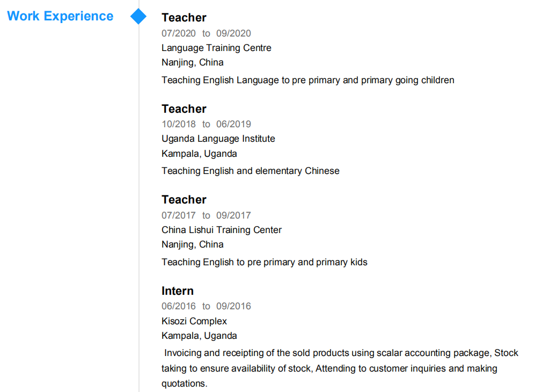Image resolution: width=534 pixels, height=392 pixels.
Task: Click the 07/2020 start date
Action: coord(179,33)
